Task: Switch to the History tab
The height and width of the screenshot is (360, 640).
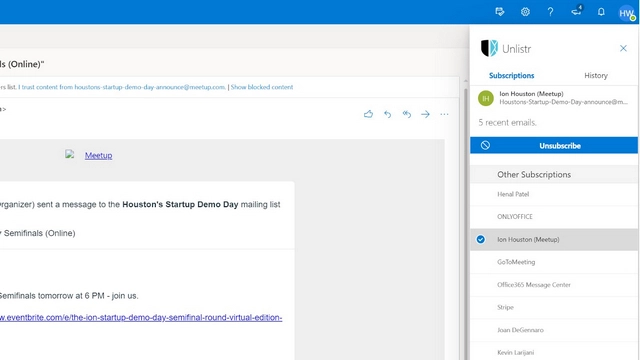Action: click(596, 76)
